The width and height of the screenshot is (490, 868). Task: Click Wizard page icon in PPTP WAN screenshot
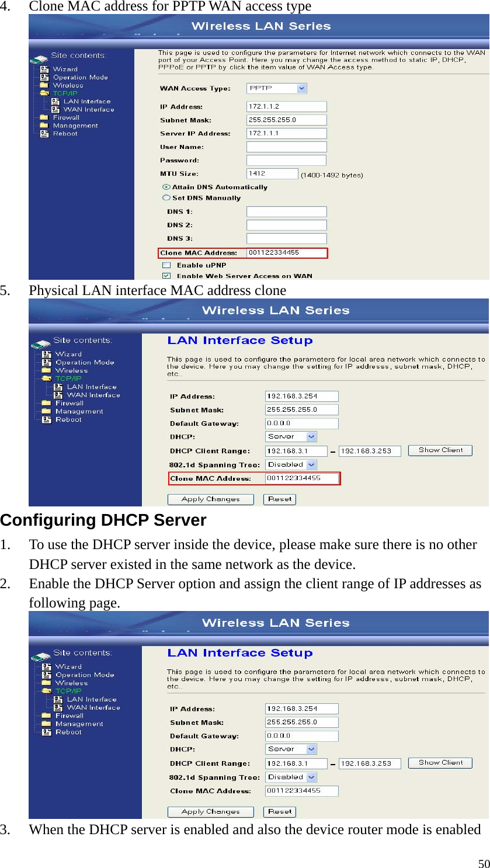point(44,69)
